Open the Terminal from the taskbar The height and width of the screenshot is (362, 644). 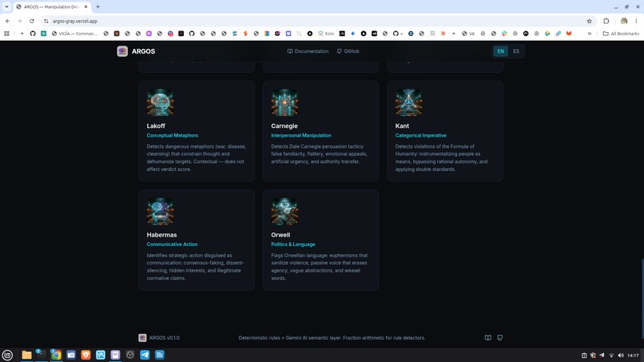click(41, 355)
